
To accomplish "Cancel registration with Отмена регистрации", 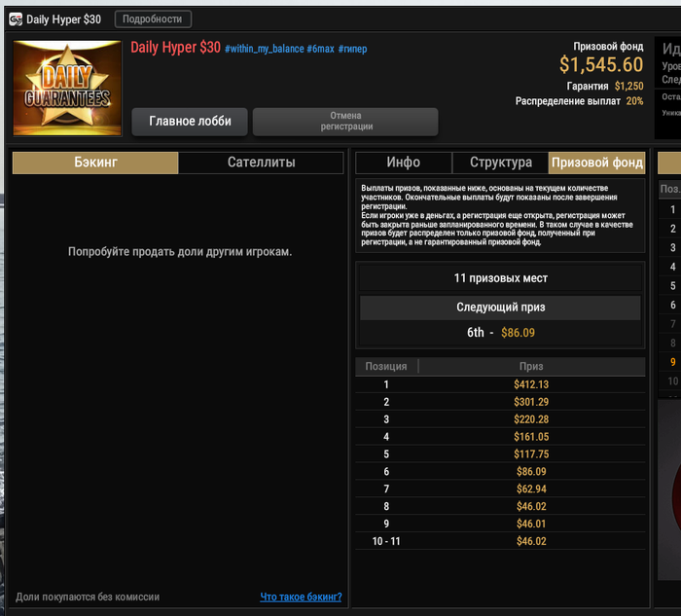I will click(x=345, y=122).
